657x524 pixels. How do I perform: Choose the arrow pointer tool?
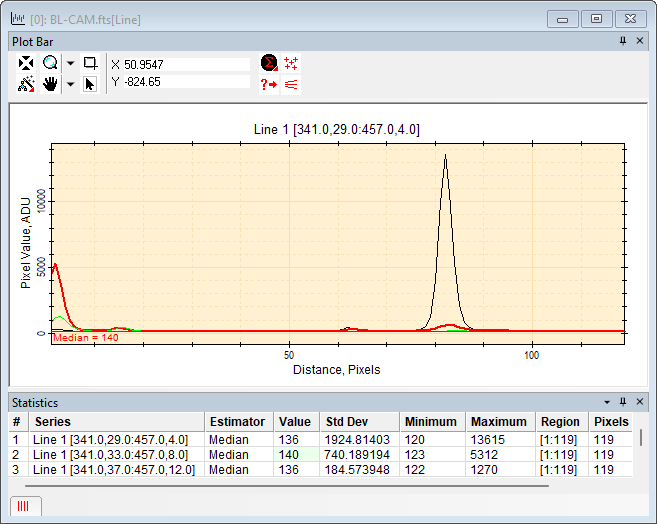[90, 84]
